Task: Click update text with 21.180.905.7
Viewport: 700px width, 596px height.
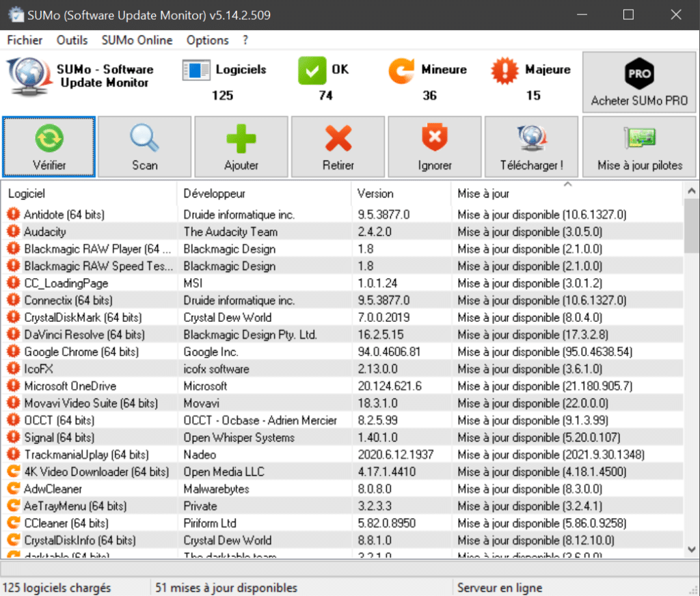Action: click(x=545, y=385)
